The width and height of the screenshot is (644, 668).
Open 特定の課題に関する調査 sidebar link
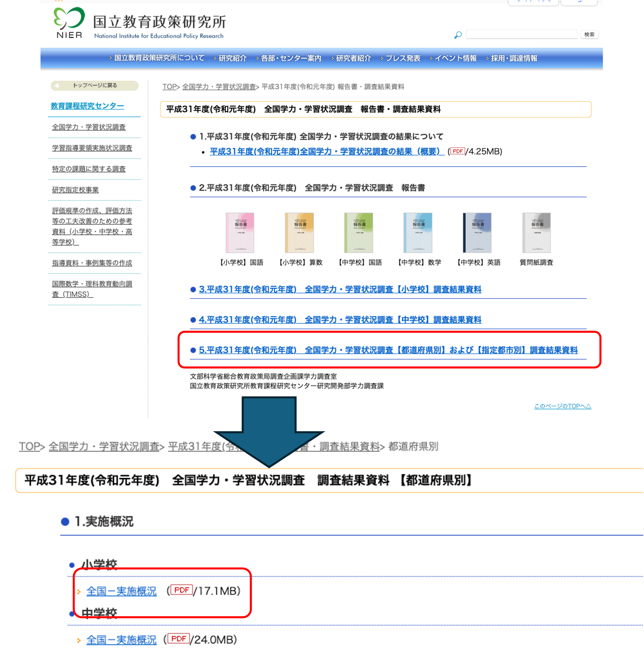89,169
